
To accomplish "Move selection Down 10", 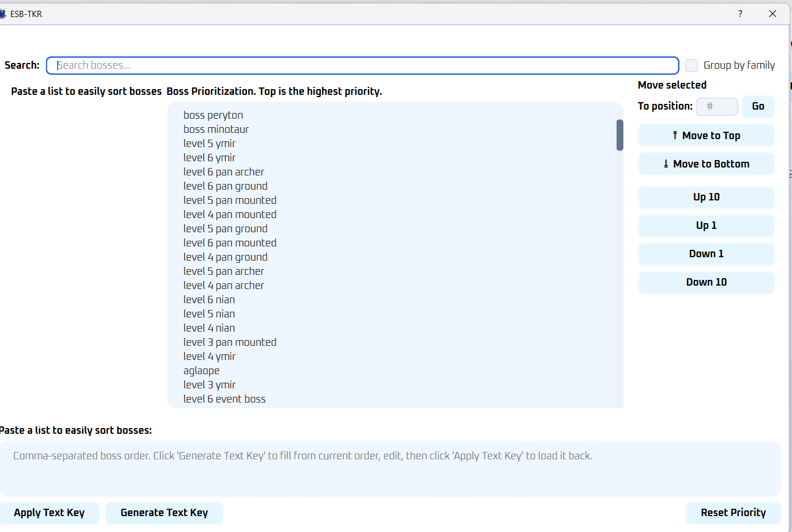I will (706, 282).
